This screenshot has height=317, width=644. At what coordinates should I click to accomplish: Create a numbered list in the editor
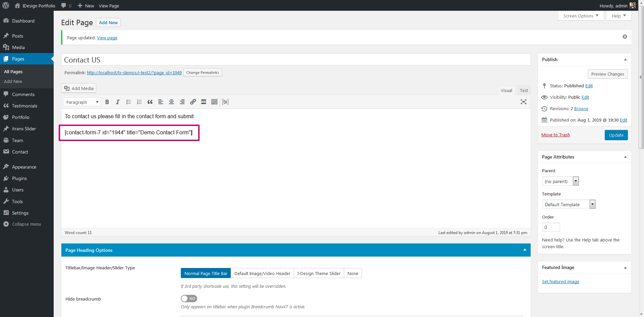click(139, 102)
